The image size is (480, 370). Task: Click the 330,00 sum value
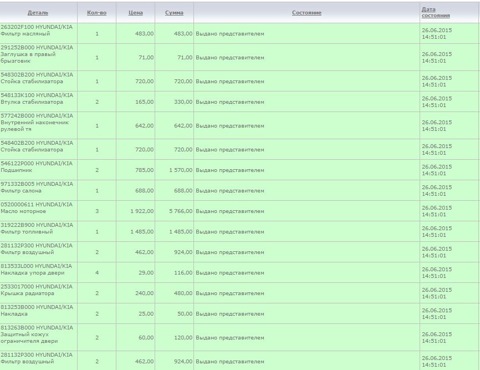point(183,102)
